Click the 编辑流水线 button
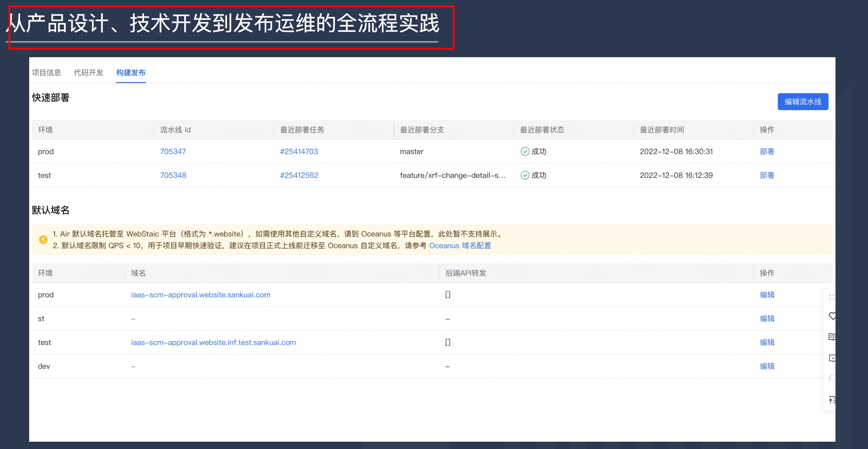The height and width of the screenshot is (449, 868). (803, 102)
